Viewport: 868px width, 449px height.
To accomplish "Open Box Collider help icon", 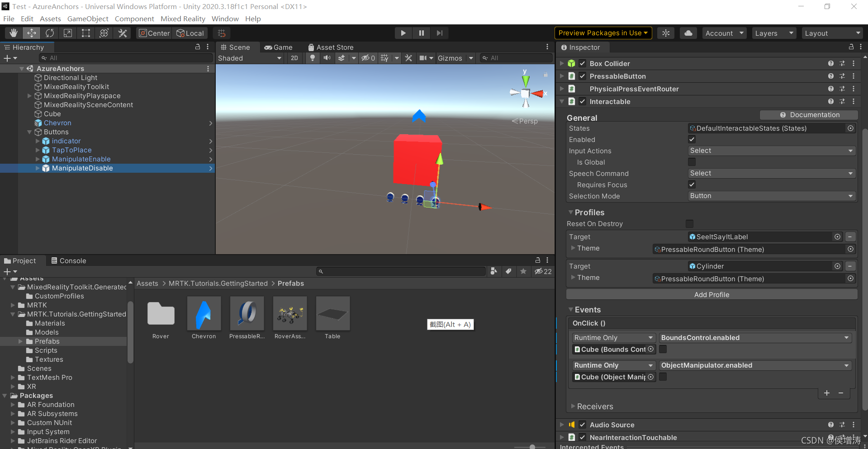I will click(831, 64).
